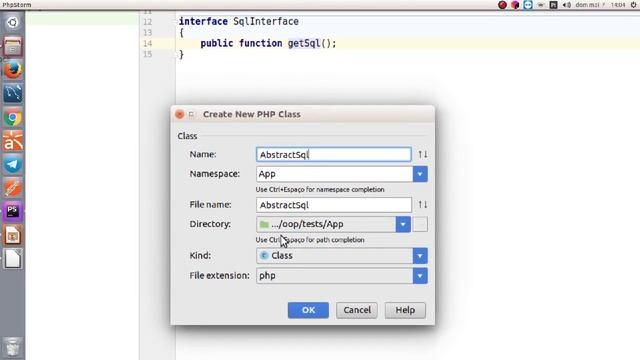640x360 pixels.
Task: Focus the Name field containing AbstractSql
Action: pos(333,154)
